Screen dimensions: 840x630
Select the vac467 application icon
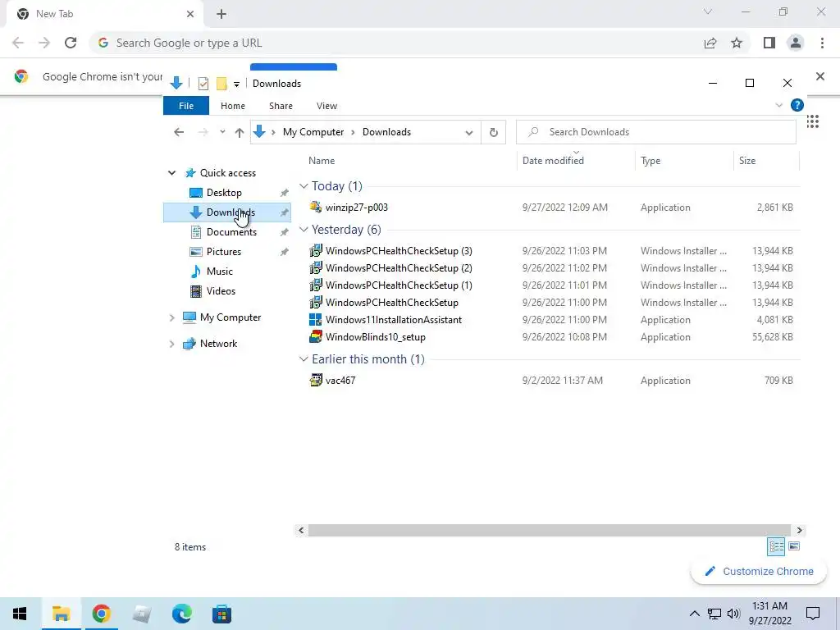point(316,381)
